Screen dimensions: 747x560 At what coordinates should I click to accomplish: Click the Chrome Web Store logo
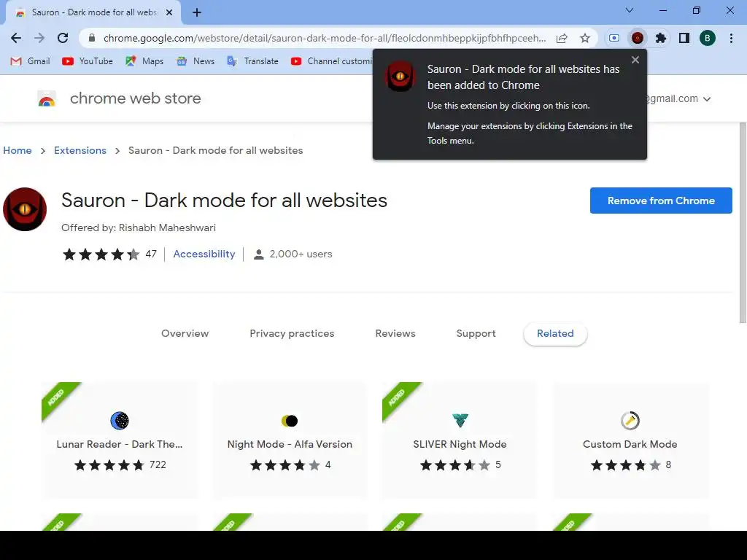click(47, 98)
